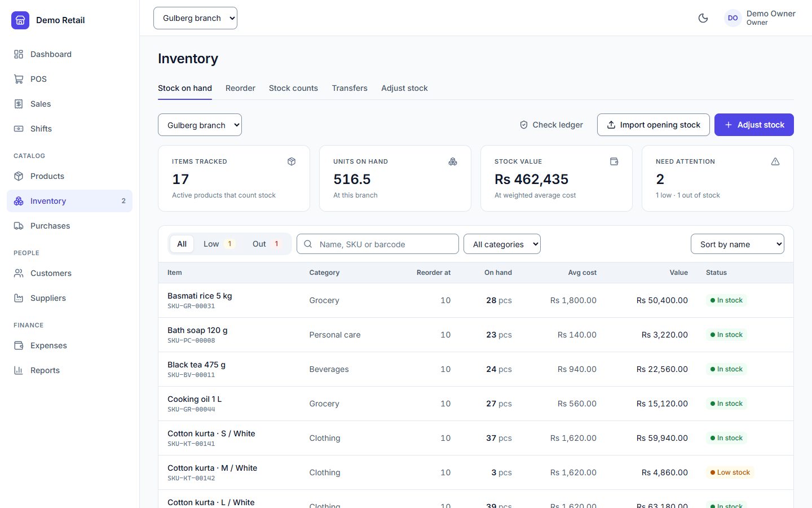Click the Sales receipt icon
This screenshot has height=508, width=812.
coord(19,104)
